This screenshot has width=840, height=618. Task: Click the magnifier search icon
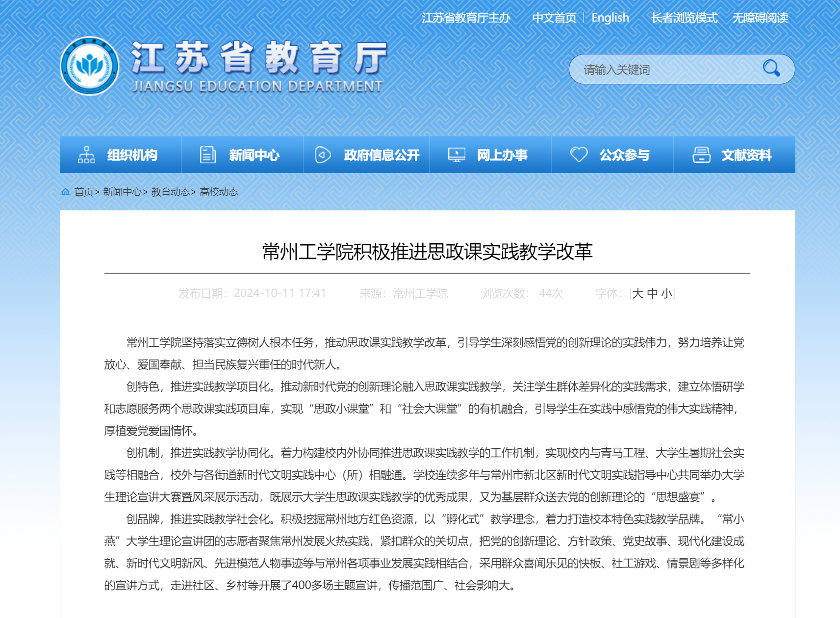(771, 68)
